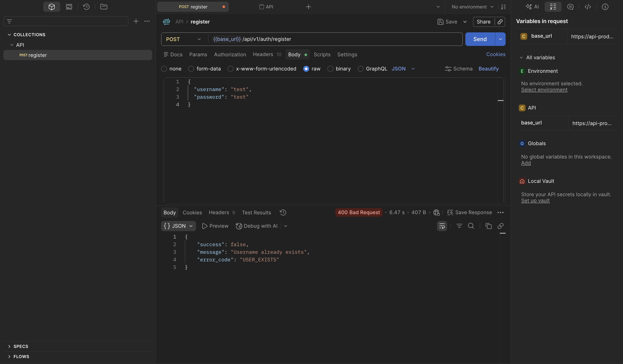Open response more actions ellipsis

(x=500, y=212)
